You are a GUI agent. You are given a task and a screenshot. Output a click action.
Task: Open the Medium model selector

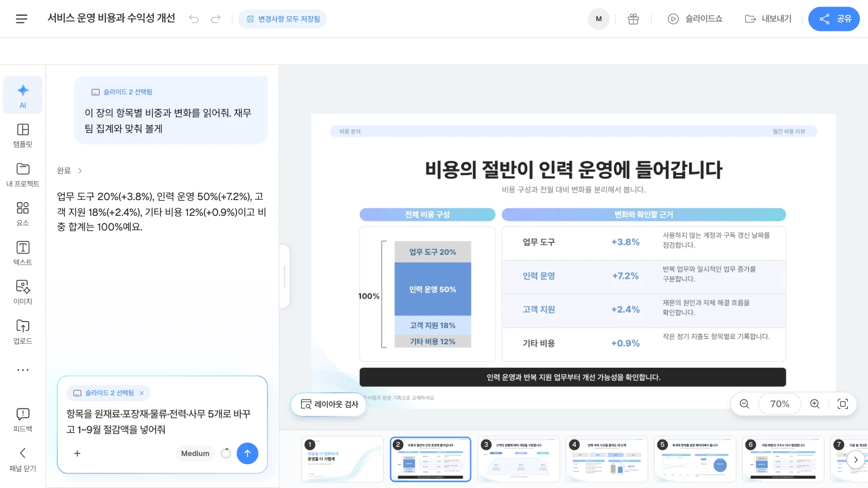(195, 453)
